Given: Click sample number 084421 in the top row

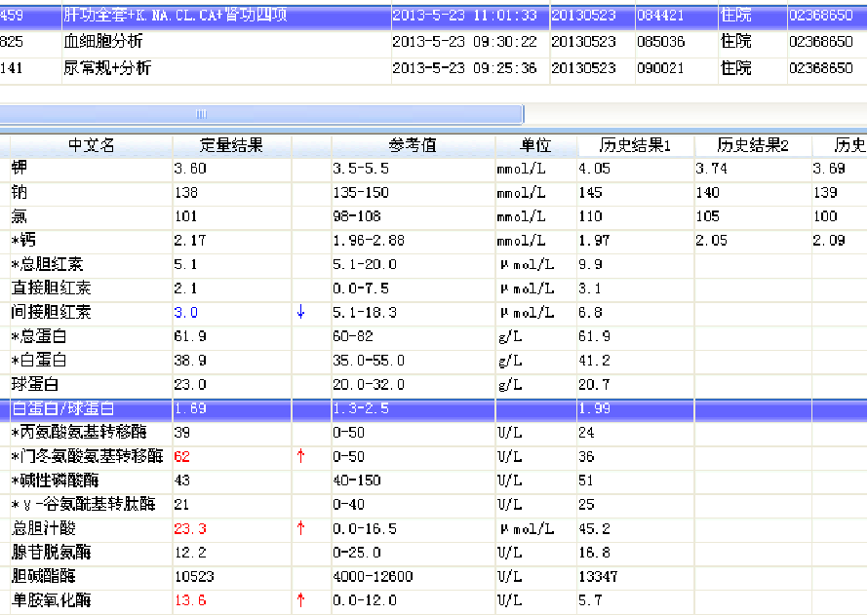Looking at the screenshot, I should (x=661, y=16).
